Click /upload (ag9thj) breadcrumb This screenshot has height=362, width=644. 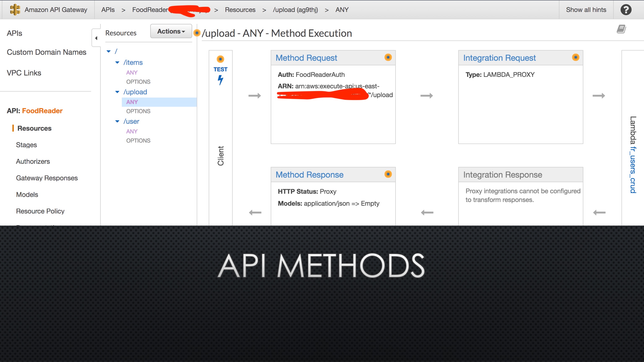pos(295,10)
